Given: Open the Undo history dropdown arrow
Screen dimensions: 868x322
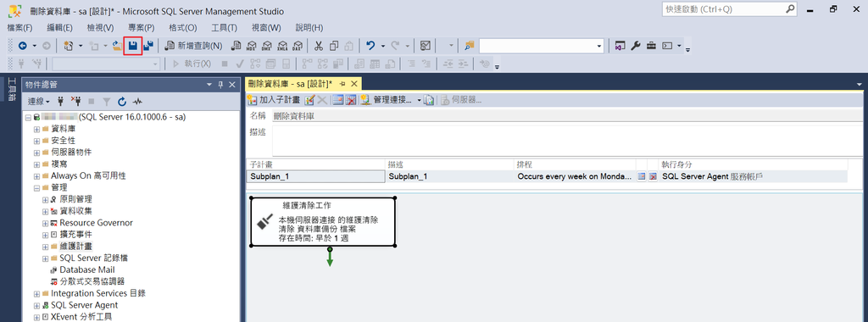Looking at the screenshot, I should tap(382, 46).
